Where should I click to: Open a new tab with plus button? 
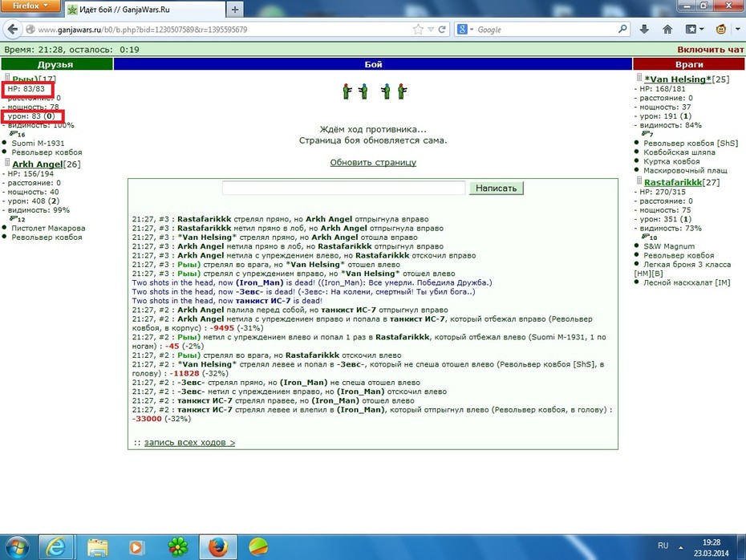pyautogui.click(x=234, y=9)
